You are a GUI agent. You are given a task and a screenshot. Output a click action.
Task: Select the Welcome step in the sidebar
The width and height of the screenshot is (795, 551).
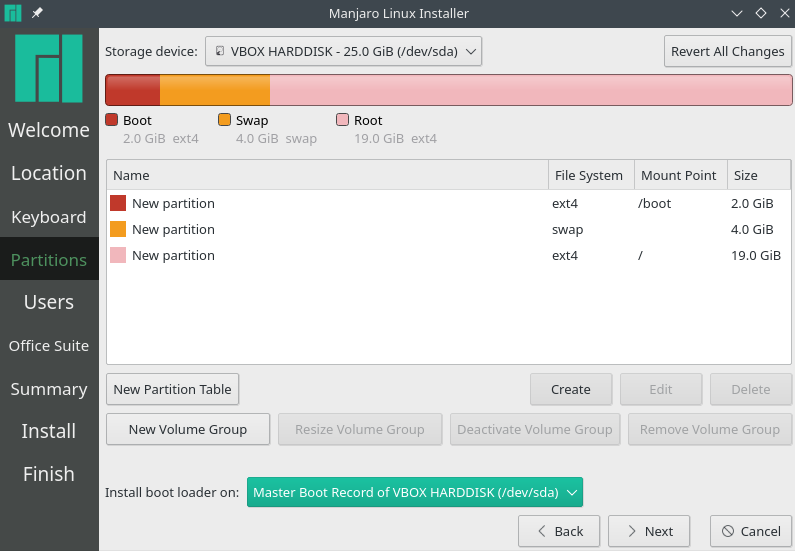click(x=49, y=130)
